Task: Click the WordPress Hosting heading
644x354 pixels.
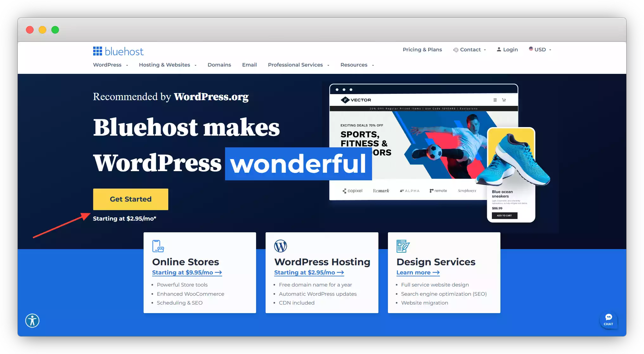Action: coord(322,262)
